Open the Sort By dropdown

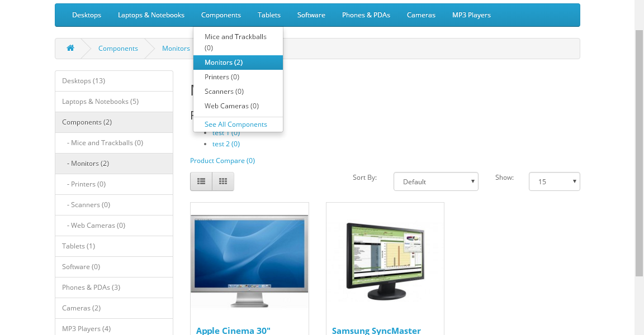[436, 181]
